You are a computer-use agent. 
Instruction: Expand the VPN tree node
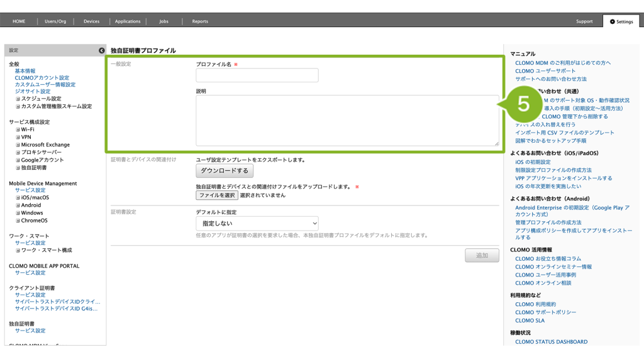pyautogui.click(x=18, y=137)
